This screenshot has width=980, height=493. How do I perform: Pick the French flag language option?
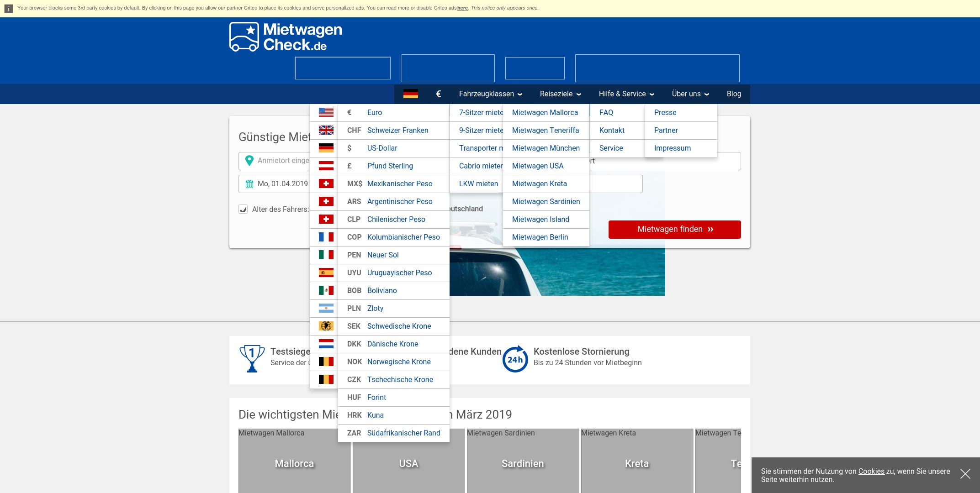tap(326, 237)
